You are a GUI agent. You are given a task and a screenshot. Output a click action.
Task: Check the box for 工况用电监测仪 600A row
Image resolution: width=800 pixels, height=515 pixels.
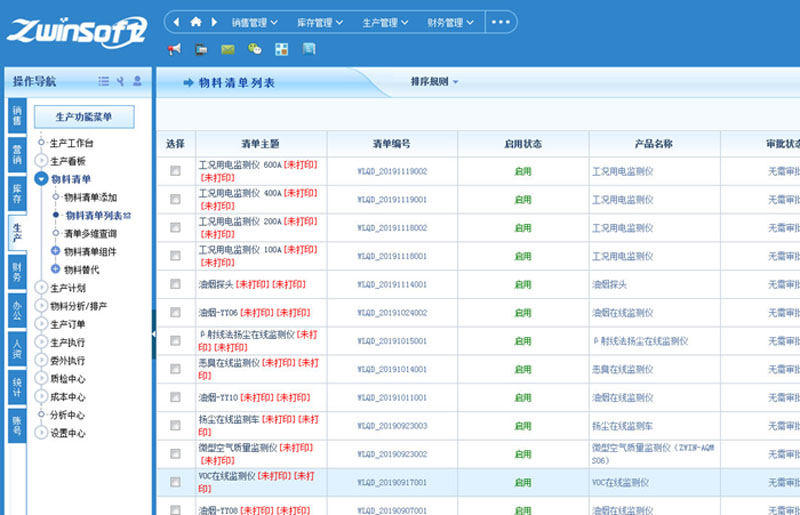pos(175,171)
